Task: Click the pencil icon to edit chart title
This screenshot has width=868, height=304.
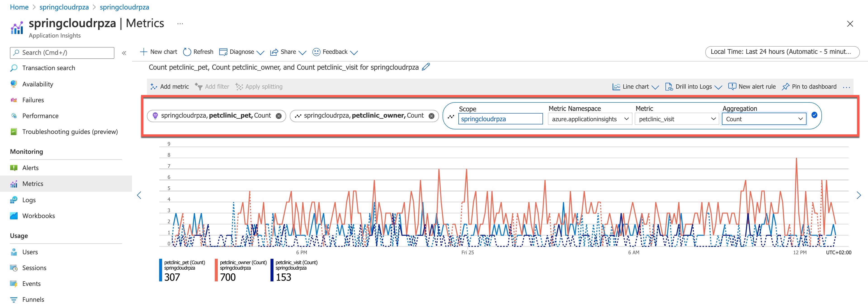Action: 426,67
